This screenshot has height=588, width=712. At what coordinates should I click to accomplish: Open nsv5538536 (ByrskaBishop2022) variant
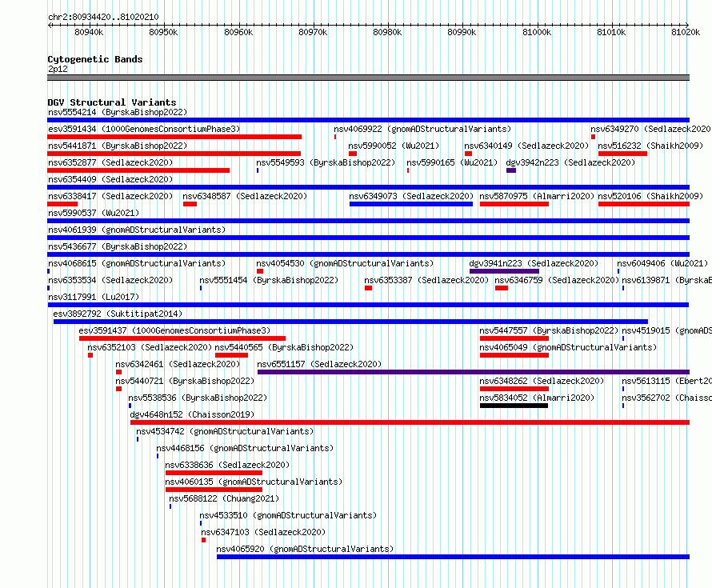[198, 398]
